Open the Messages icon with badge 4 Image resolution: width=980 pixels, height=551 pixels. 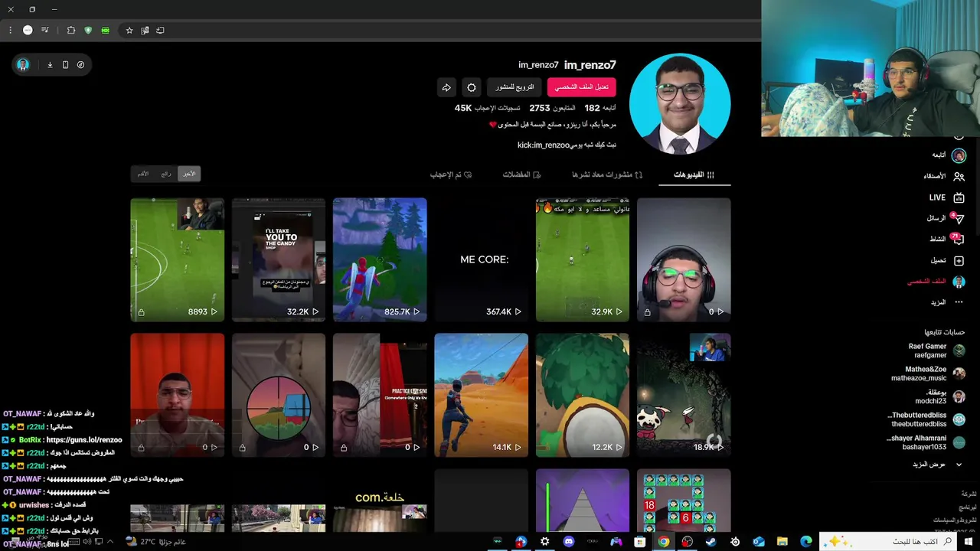pos(958,218)
